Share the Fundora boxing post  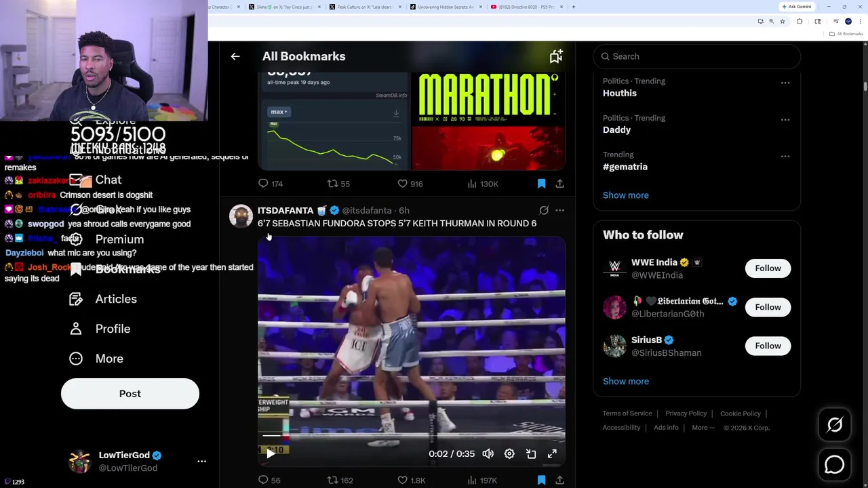click(x=559, y=481)
